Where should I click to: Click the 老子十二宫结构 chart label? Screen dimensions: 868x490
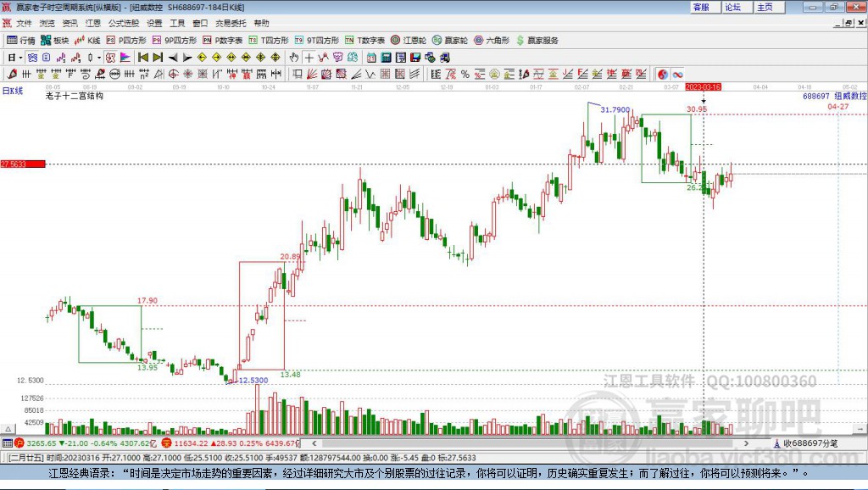coord(75,96)
